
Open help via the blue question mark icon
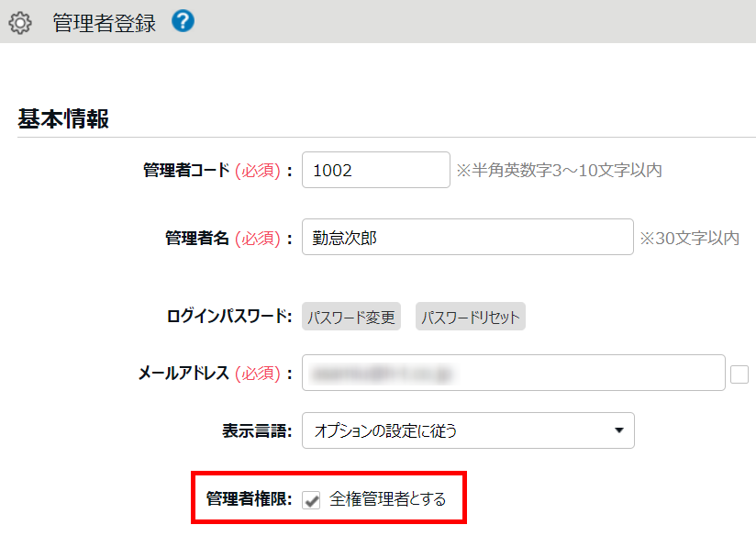click(x=183, y=21)
